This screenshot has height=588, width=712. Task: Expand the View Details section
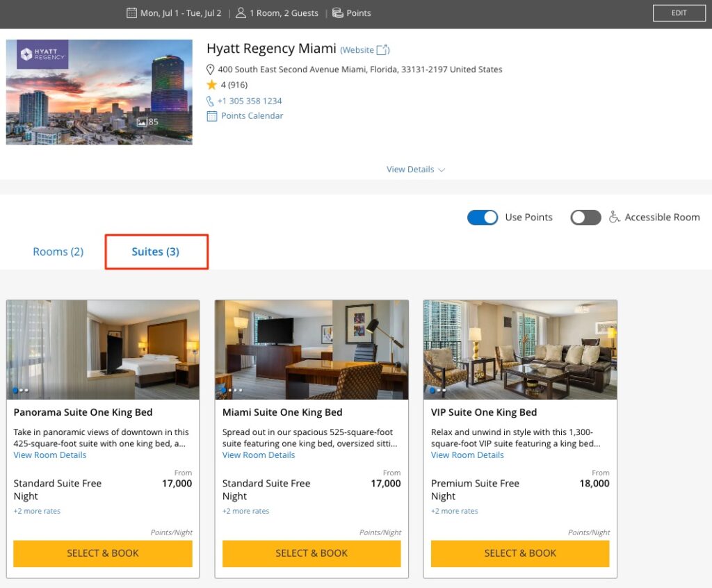(x=415, y=169)
